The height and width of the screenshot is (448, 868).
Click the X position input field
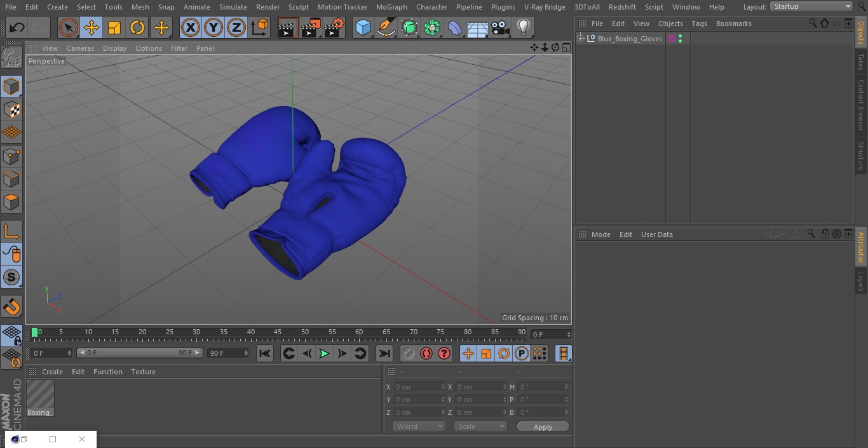419,387
